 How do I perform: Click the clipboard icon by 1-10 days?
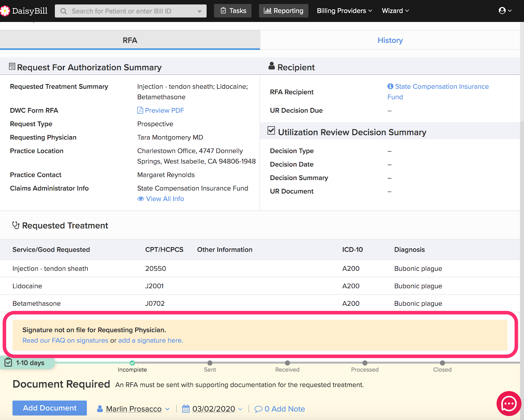8,362
